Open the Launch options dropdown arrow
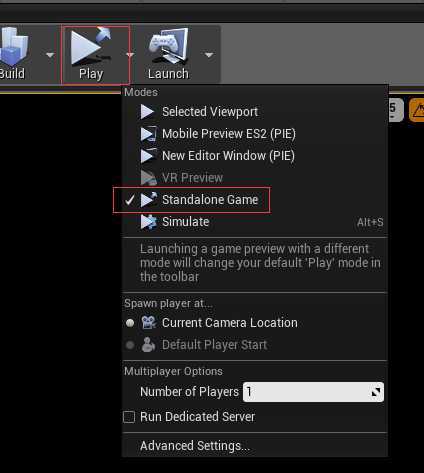Image resolution: width=424 pixels, height=473 pixels. point(209,55)
